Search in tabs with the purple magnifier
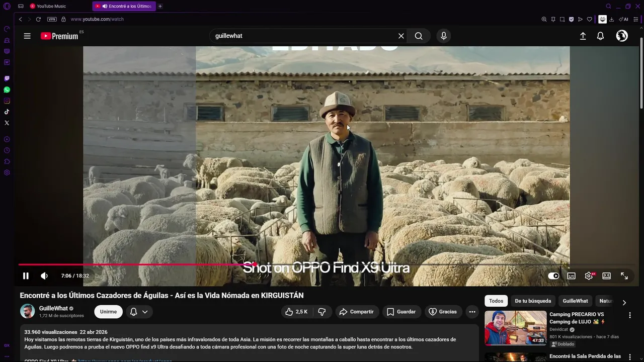 coord(608,6)
